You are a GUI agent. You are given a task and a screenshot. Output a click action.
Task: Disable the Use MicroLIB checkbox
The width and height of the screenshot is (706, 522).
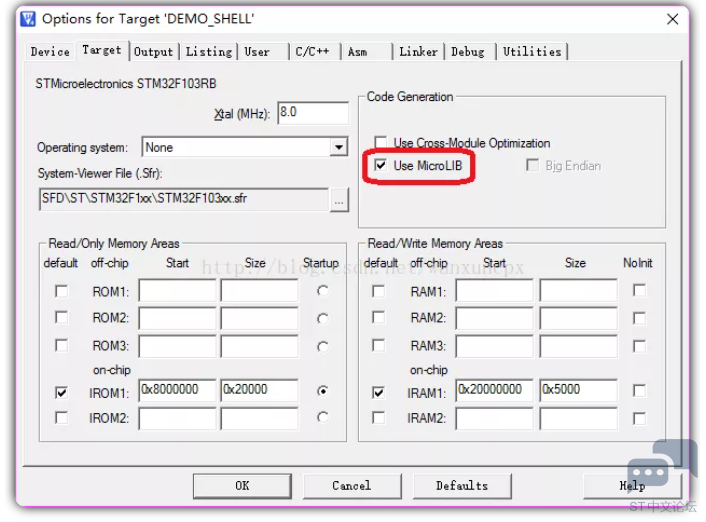click(381, 166)
